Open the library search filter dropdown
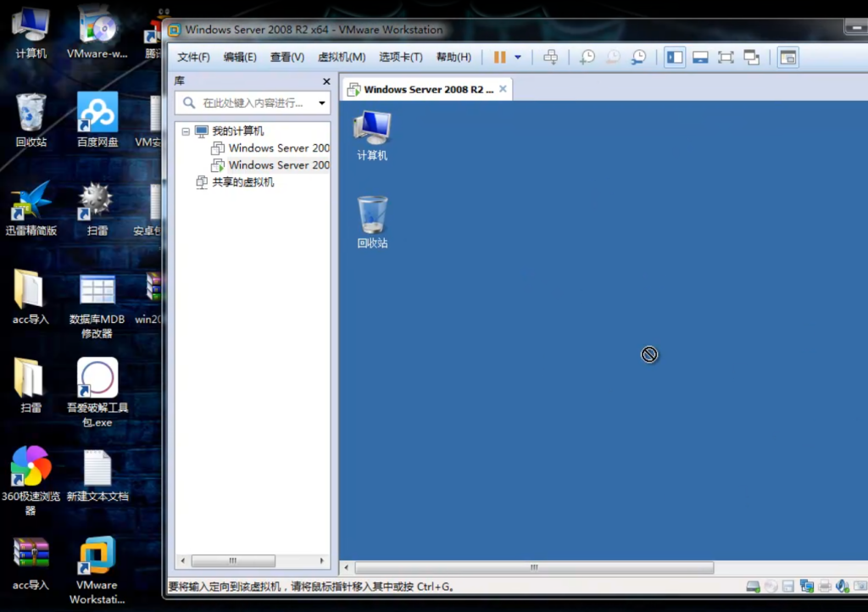This screenshot has width=868, height=612. [x=321, y=103]
